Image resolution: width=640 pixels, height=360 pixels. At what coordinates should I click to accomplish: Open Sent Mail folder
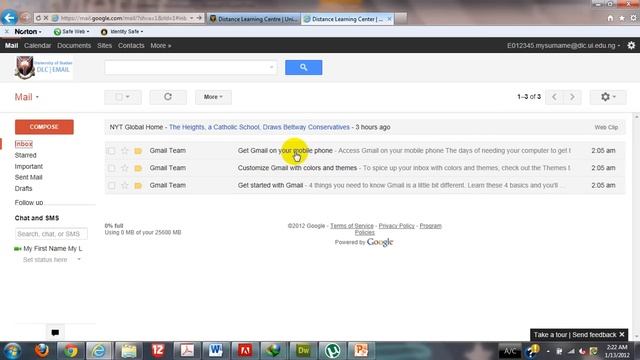click(29, 177)
